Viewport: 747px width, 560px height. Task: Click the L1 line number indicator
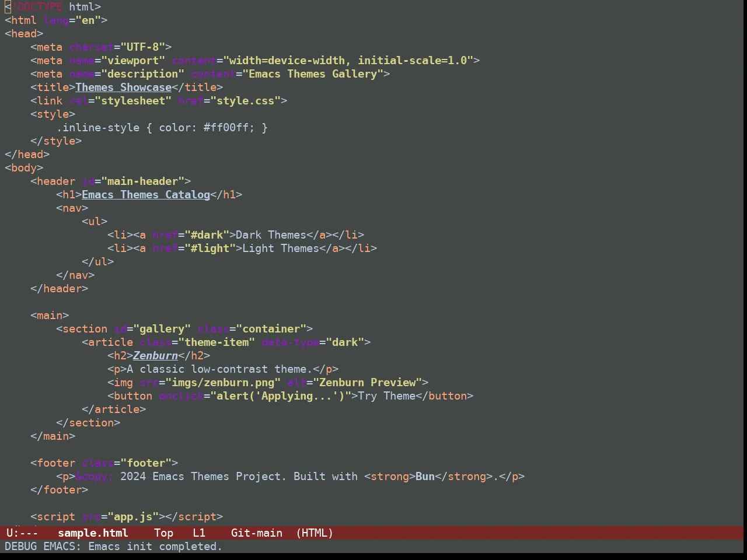(199, 533)
